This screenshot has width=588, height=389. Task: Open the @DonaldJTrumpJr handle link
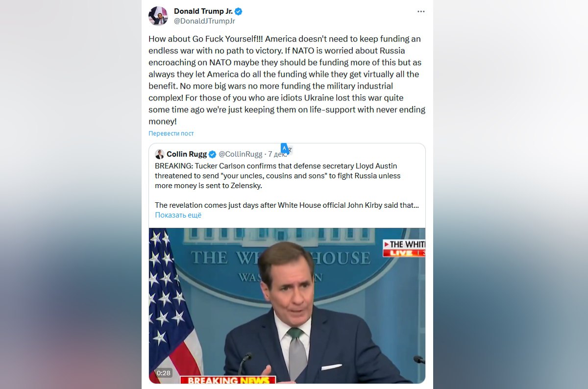(x=204, y=21)
